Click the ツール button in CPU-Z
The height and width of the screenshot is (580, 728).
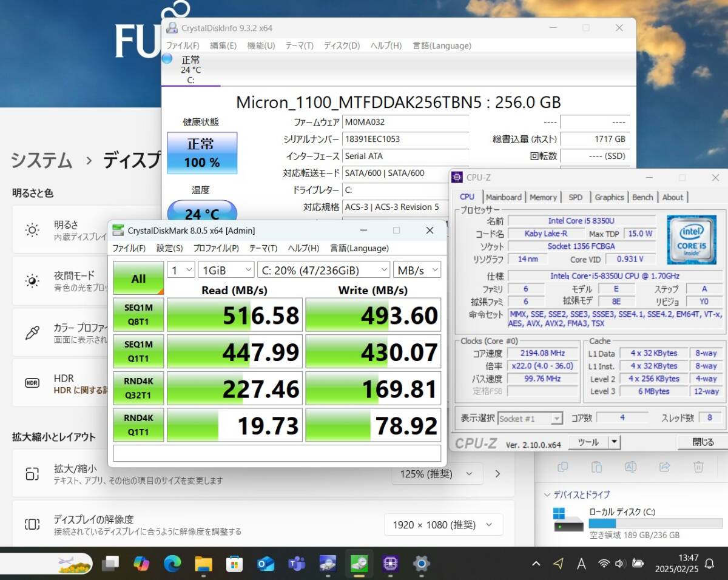point(588,442)
